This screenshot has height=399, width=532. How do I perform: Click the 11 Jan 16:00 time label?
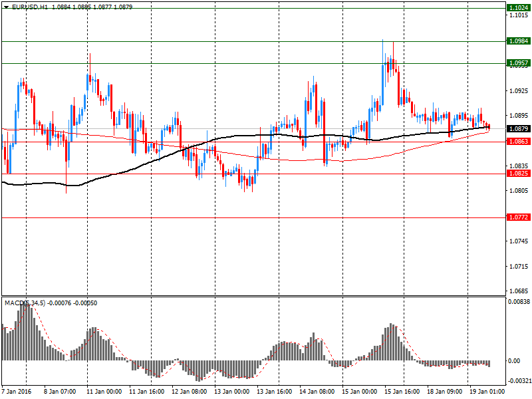coord(146,392)
